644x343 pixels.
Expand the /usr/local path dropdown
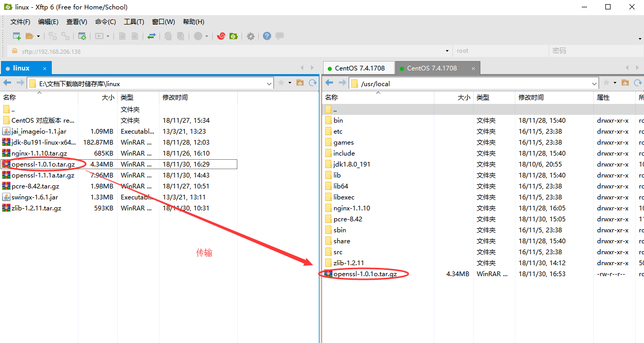coord(594,84)
